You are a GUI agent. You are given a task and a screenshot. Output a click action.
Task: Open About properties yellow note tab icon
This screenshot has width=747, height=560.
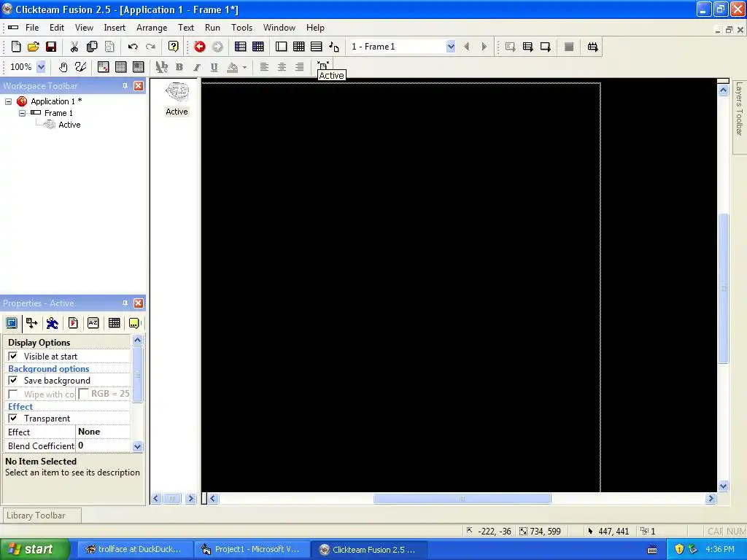point(134,323)
